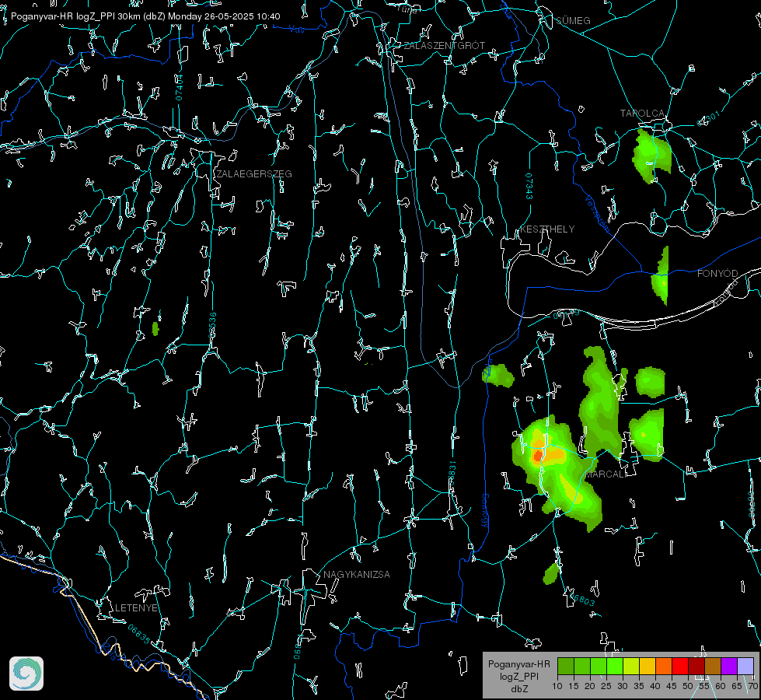The height and width of the screenshot is (700, 761).
Task: Click the orange-red storm core near Marcali
Action: click(538, 456)
